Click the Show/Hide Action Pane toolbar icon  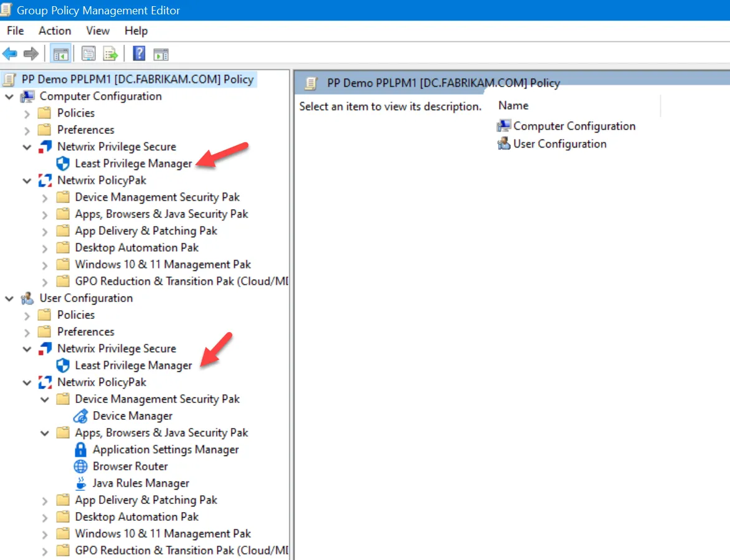click(x=161, y=54)
